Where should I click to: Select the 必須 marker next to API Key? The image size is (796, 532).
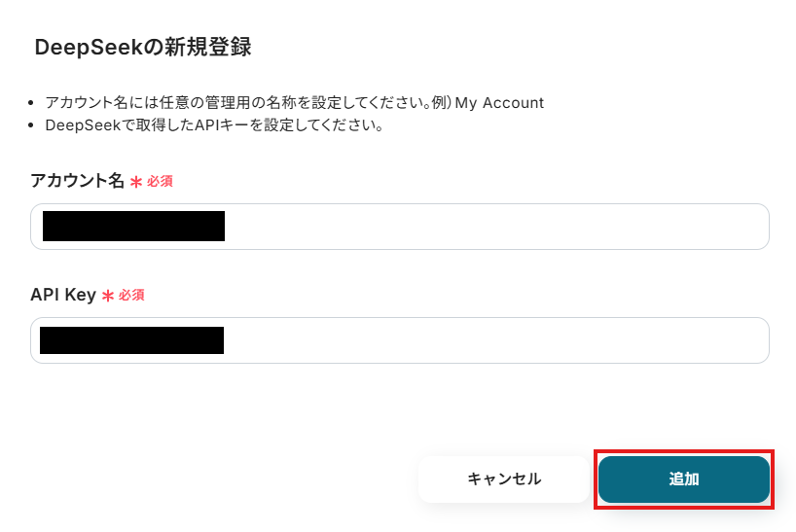(x=131, y=295)
